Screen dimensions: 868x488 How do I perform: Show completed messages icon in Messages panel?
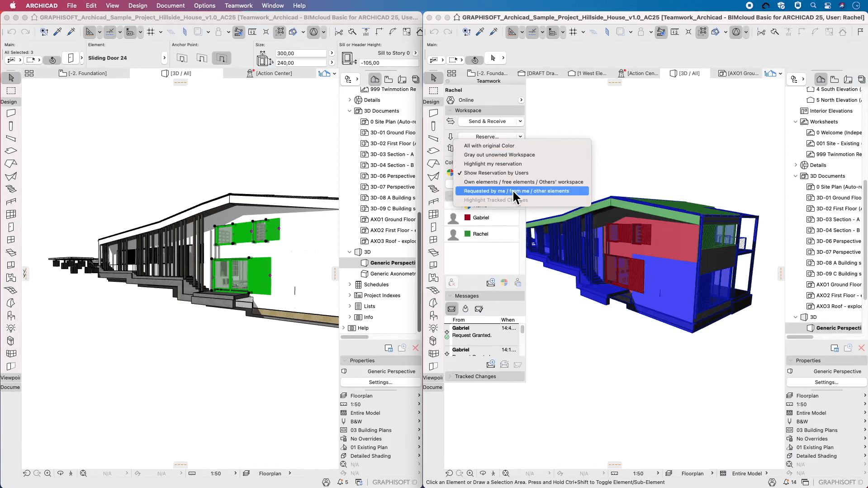tap(479, 309)
